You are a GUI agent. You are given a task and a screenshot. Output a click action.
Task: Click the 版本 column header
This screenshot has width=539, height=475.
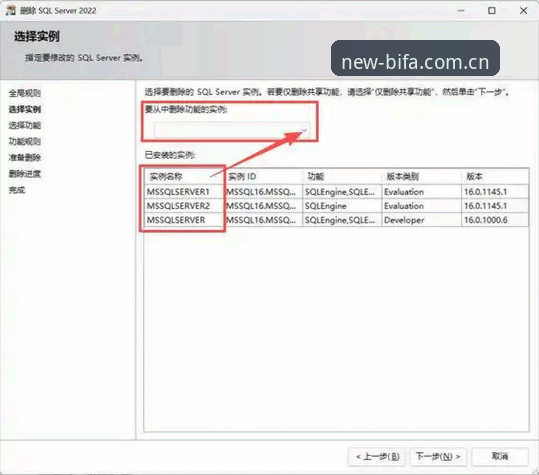click(495, 177)
